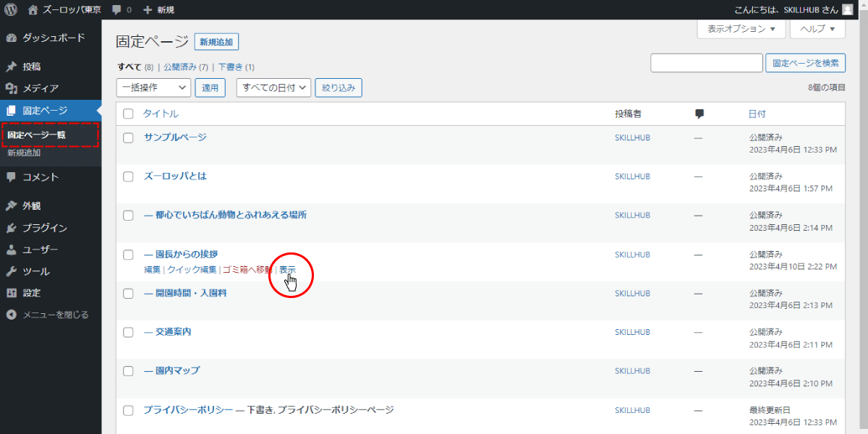
Task: Click the 新規追加 button next to the heading
Action: [x=217, y=42]
